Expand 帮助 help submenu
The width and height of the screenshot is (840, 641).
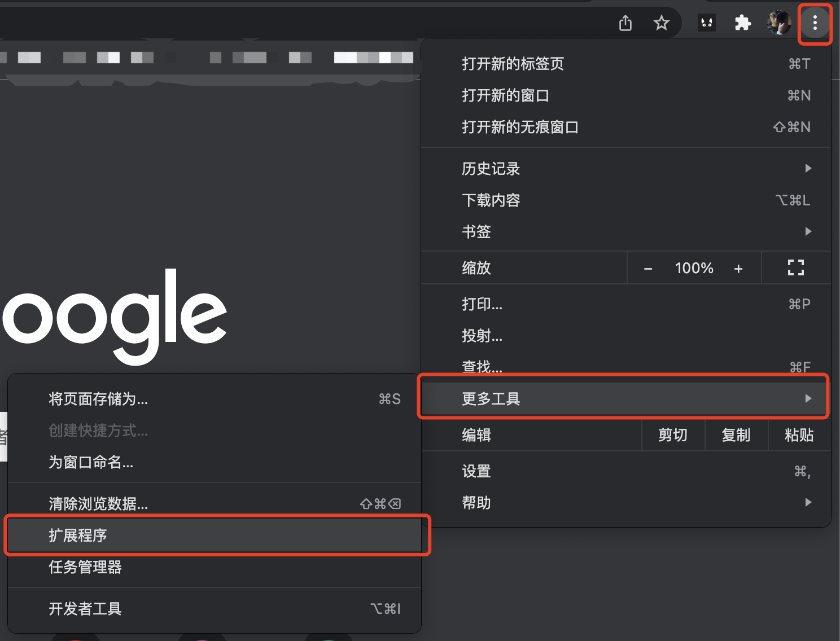click(x=626, y=503)
